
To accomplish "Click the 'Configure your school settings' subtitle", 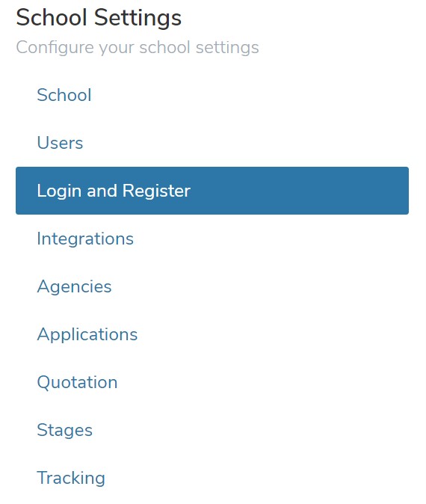I will tap(138, 48).
